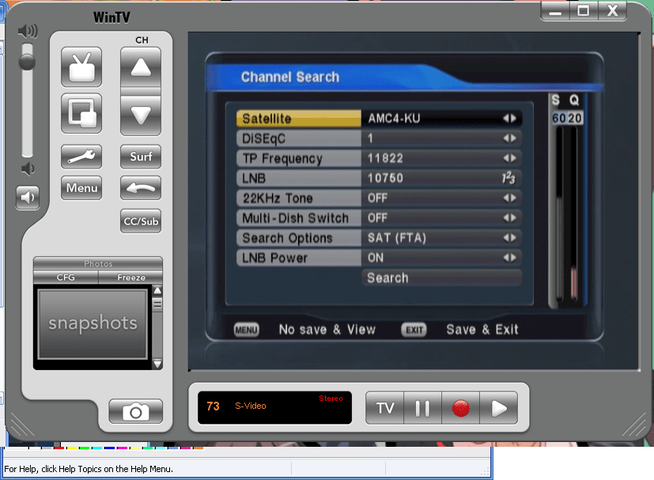This screenshot has height=480, width=654.
Task: Click the S-Video source label
Action: tap(250, 406)
